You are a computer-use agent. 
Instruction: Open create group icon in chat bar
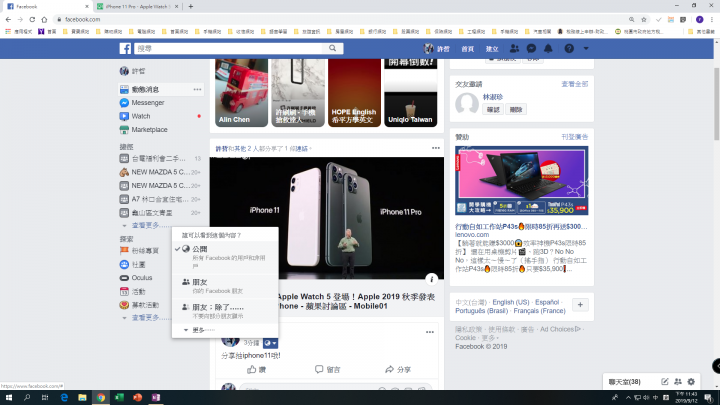678,381
